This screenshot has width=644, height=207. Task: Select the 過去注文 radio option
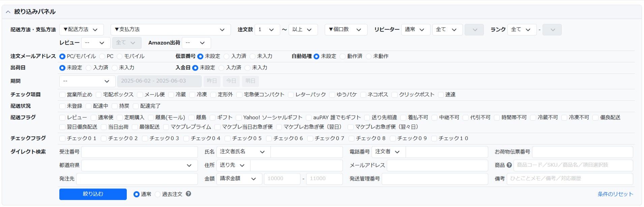tap(158, 194)
